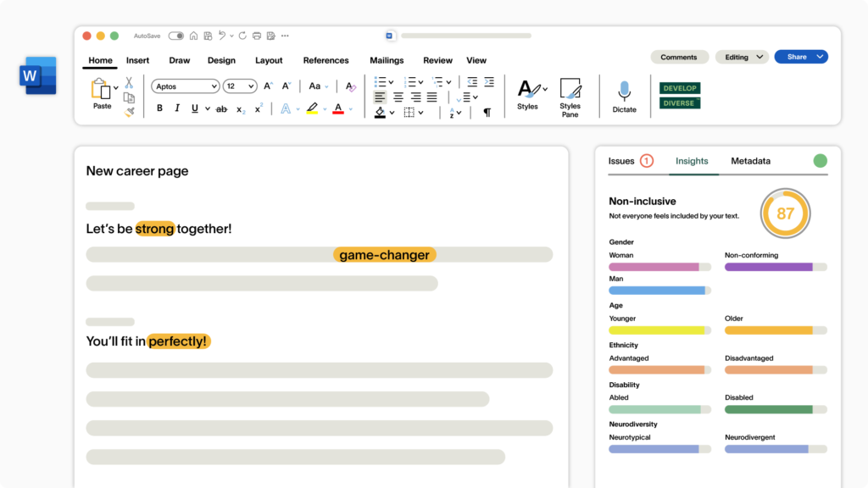Click the Print icon in title bar
Image resolution: width=868 pixels, height=488 pixels.
(257, 36)
